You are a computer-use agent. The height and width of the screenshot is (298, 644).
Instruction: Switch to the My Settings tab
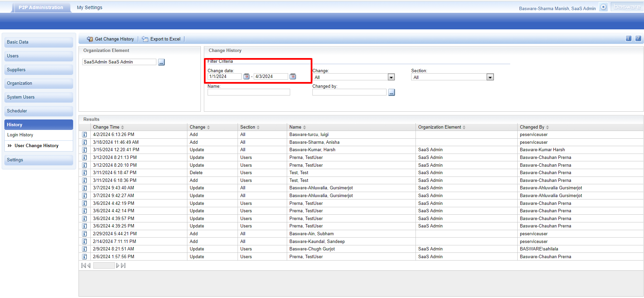pyautogui.click(x=89, y=7)
